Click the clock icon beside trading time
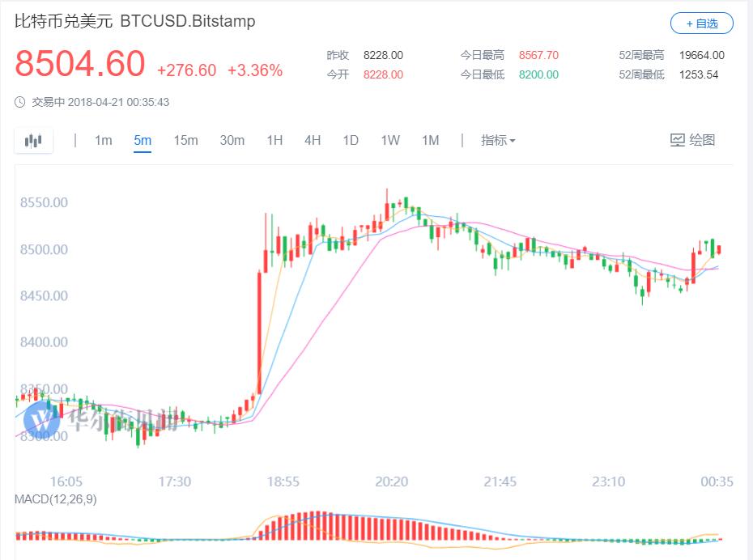 tap(20, 103)
